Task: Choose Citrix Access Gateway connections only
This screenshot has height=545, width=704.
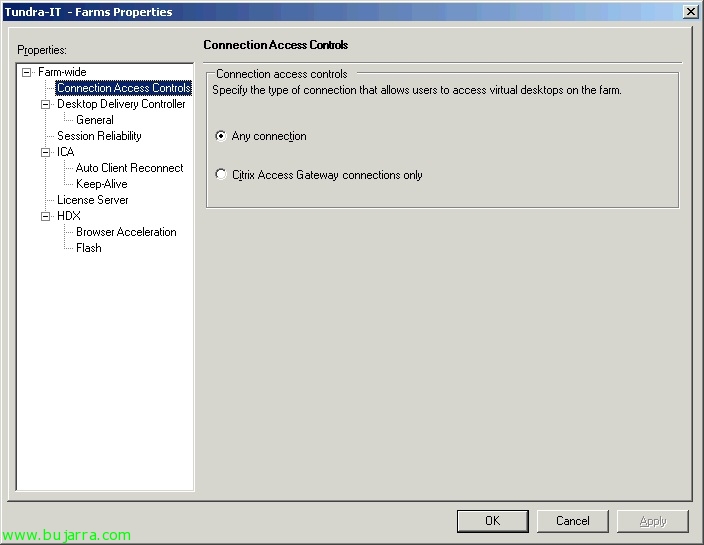Action: point(221,175)
